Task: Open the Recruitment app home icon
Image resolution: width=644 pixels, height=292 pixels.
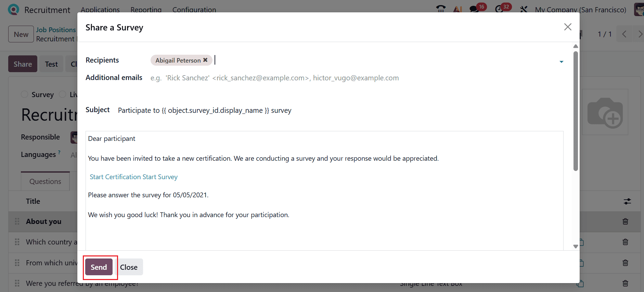Action: (x=13, y=10)
